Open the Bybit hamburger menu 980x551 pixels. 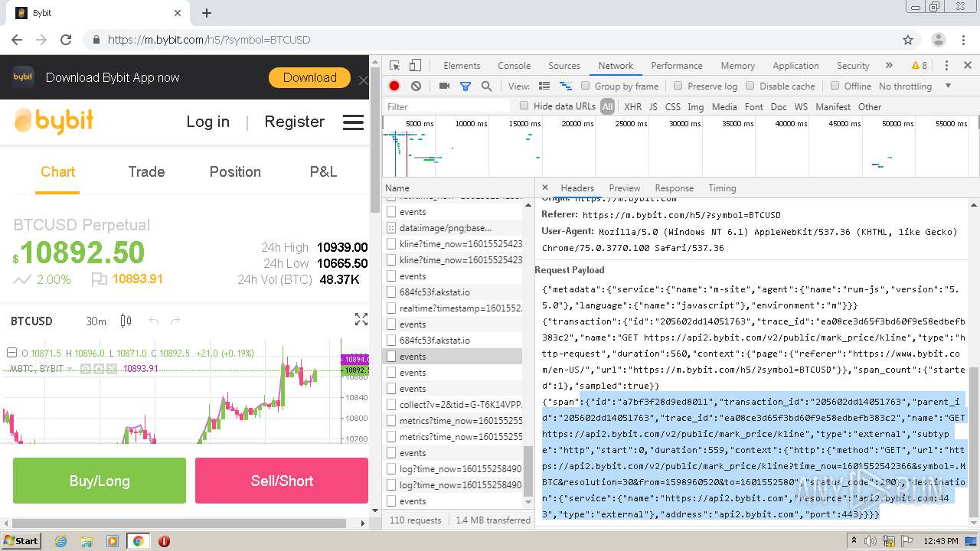(353, 122)
